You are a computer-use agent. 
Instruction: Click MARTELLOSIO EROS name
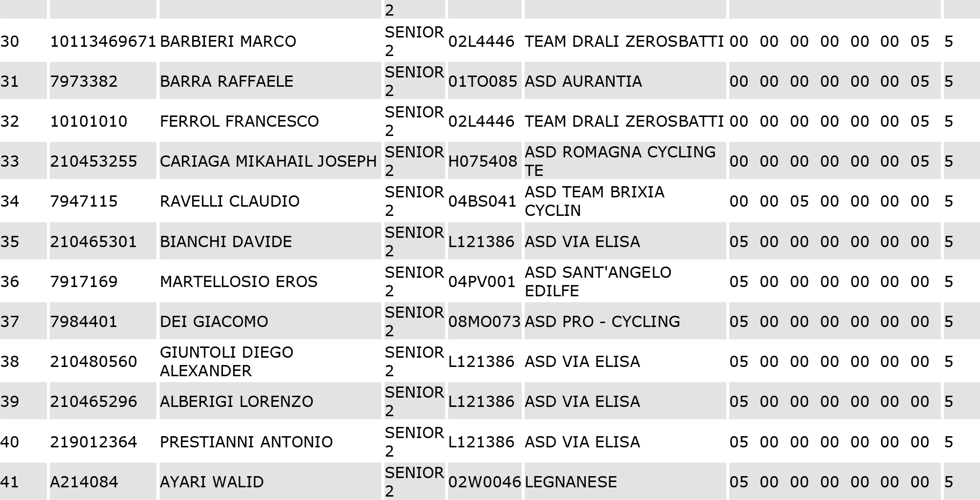point(239,282)
